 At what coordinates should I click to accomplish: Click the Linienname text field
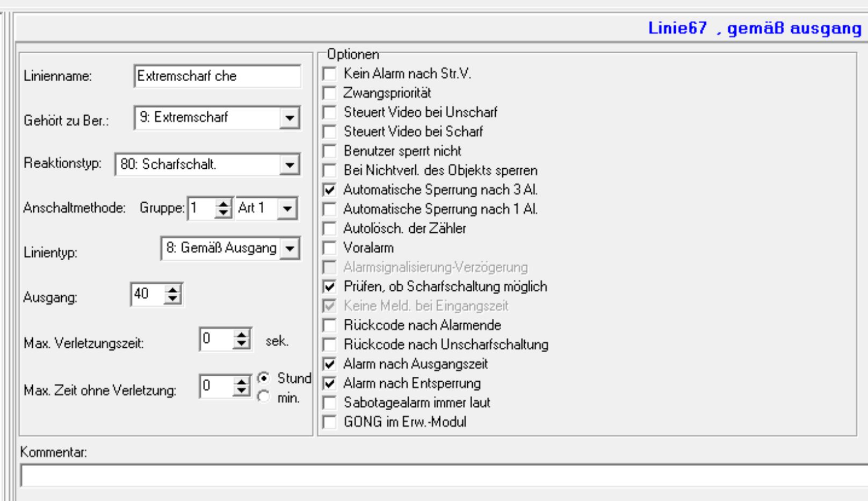pyautogui.click(x=217, y=76)
